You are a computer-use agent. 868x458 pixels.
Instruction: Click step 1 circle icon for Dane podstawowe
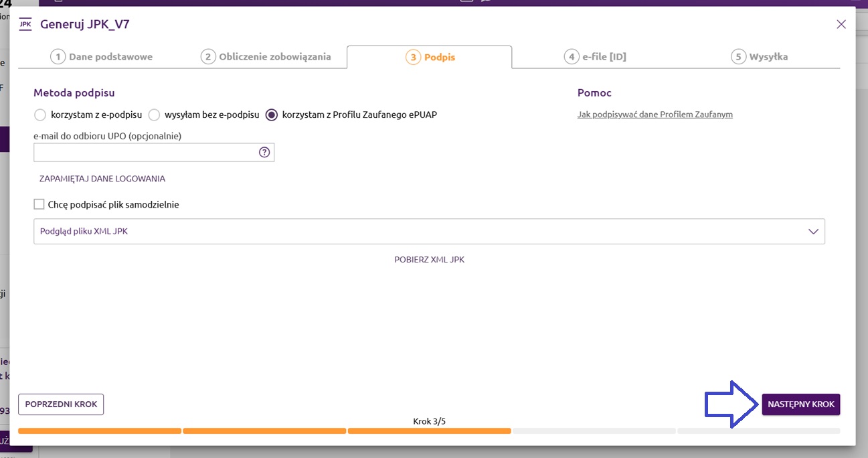coord(58,57)
